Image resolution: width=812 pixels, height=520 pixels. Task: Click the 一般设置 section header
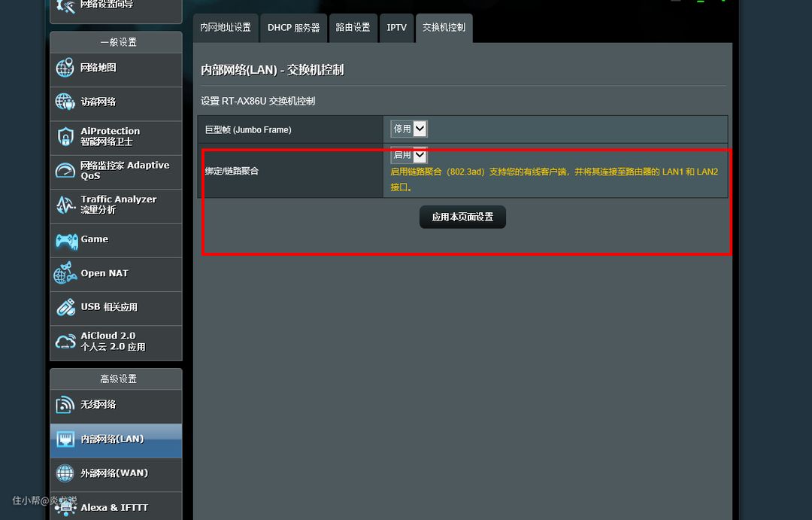click(x=118, y=42)
